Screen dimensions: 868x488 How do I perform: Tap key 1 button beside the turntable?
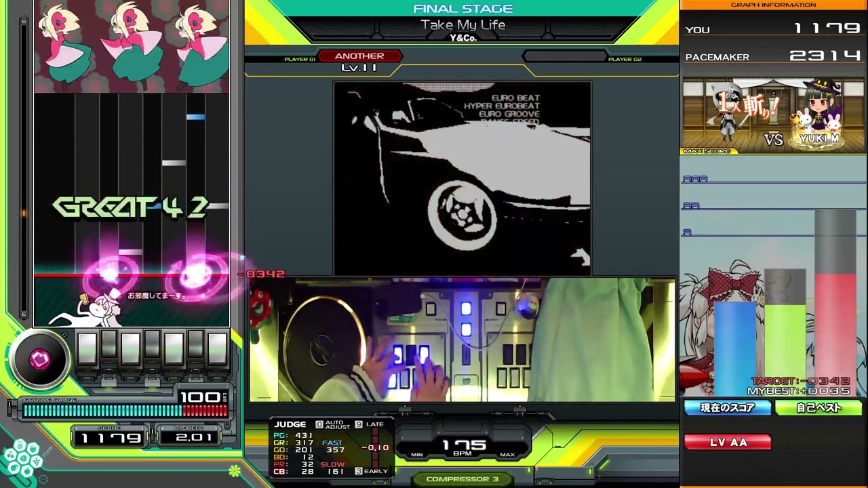[x=87, y=348]
